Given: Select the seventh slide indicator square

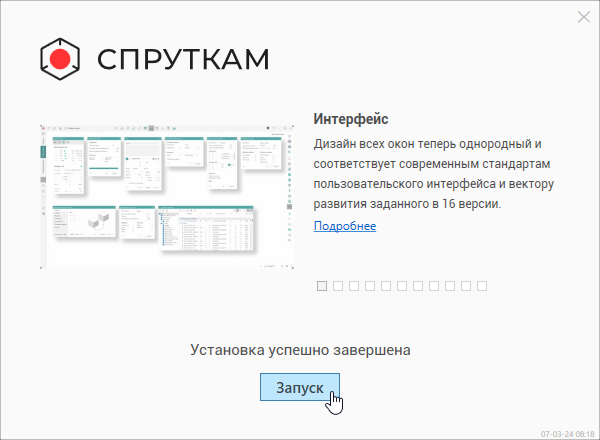Looking at the screenshot, I should click(418, 286).
